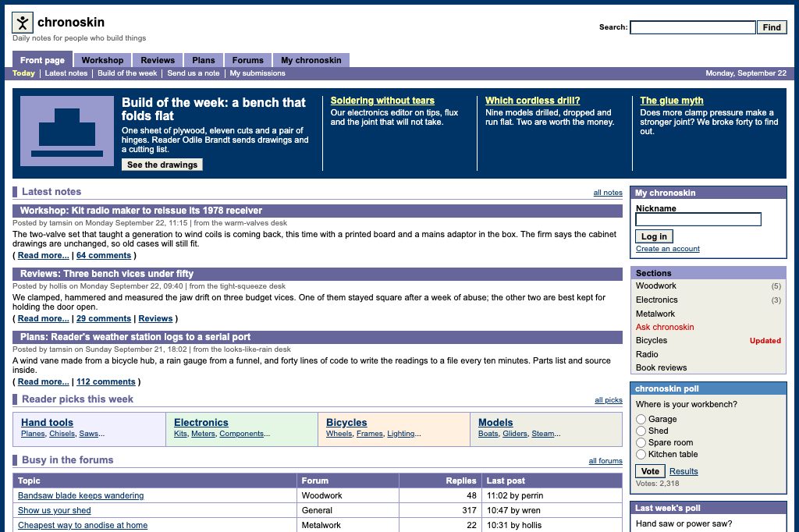Viewport: 799px width, 532px height.
Task: Open My submissions sub-navigation link
Action: pos(257,73)
